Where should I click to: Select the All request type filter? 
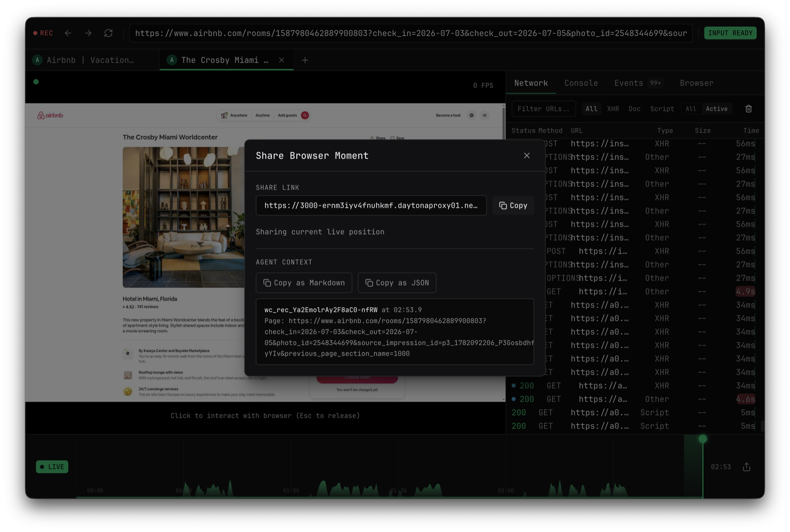[591, 109]
